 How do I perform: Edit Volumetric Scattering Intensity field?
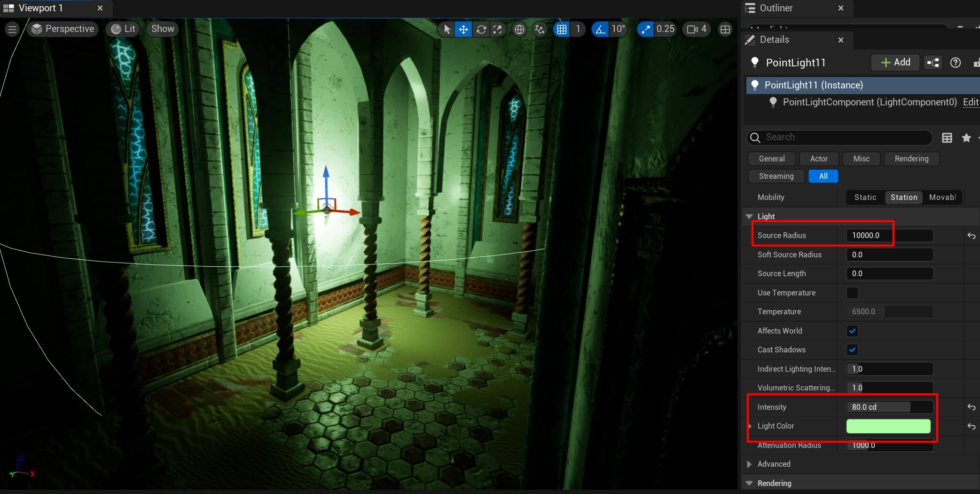(x=889, y=388)
